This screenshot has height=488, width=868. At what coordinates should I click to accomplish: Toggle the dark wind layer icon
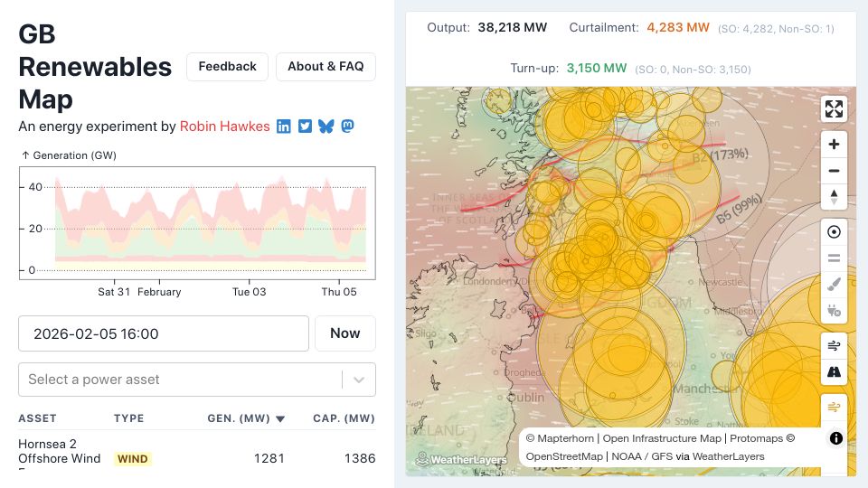[834, 346]
